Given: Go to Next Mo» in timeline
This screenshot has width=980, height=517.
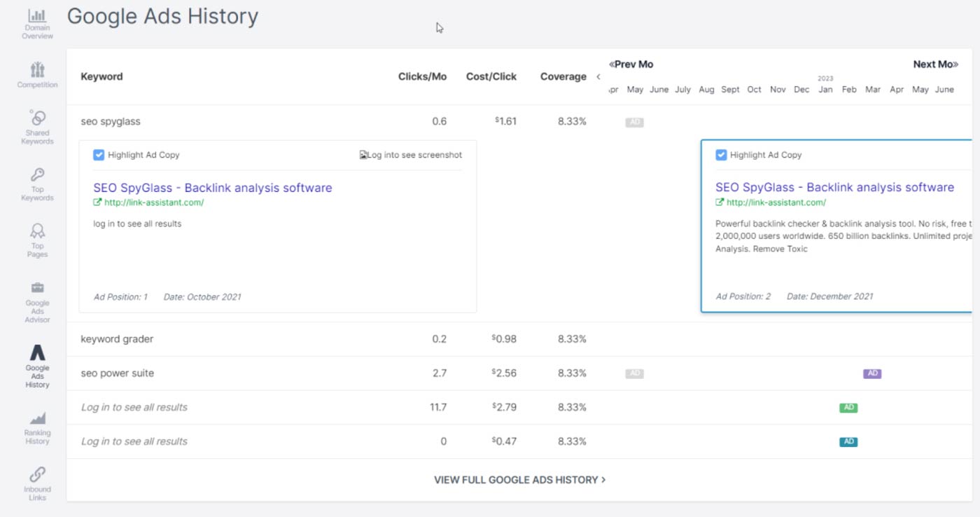Looking at the screenshot, I should (x=936, y=64).
